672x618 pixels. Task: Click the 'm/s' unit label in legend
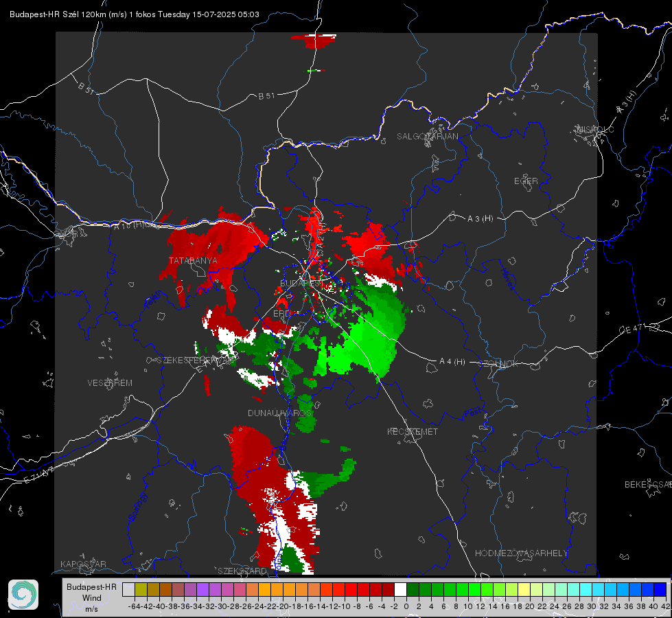[x=91, y=609]
